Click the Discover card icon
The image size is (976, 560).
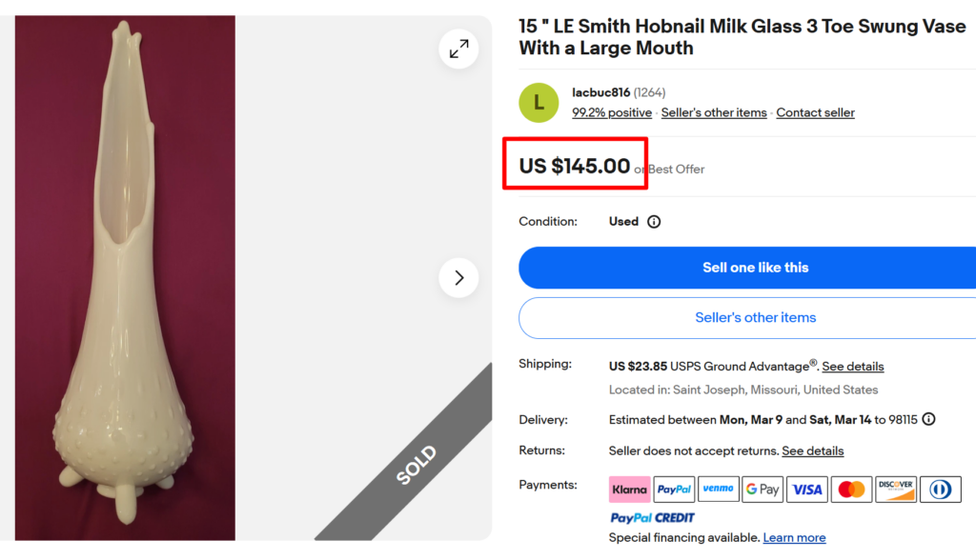tap(896, 489)
